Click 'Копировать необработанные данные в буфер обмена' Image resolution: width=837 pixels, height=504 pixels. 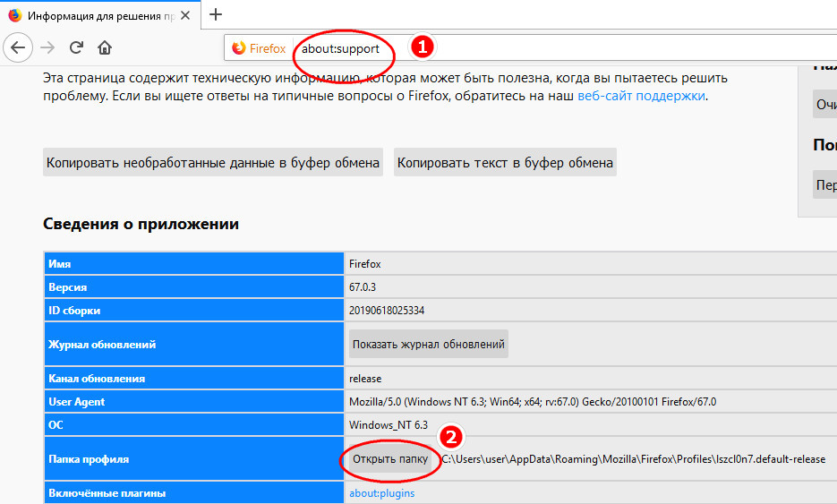(x=213, y=162)
